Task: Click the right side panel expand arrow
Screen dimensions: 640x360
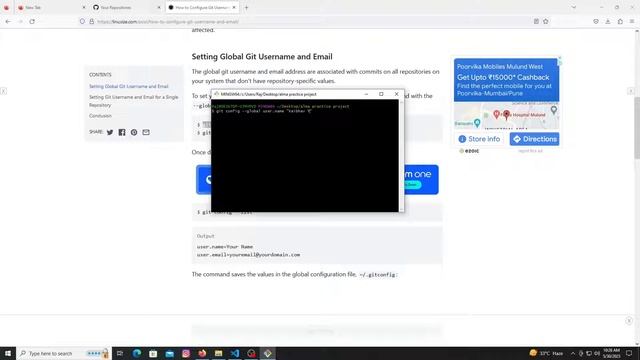Action: pyautogui.click(x=631, y=91)
